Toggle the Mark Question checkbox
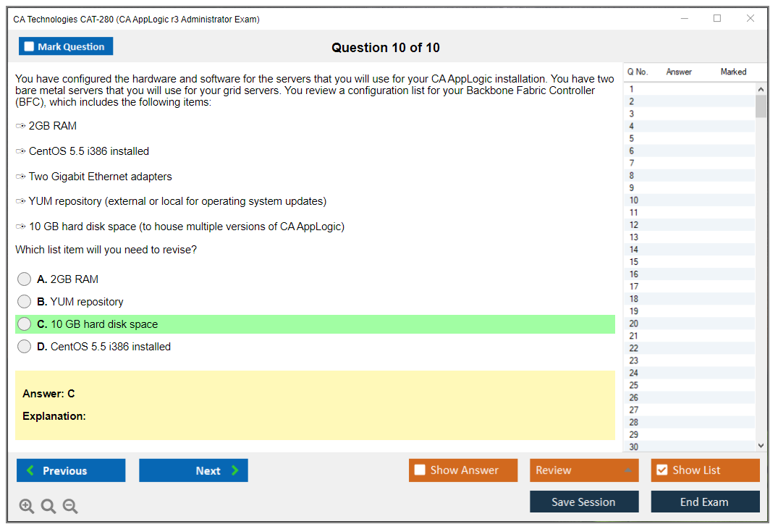778x532 pixels. (x=30, y=47)
